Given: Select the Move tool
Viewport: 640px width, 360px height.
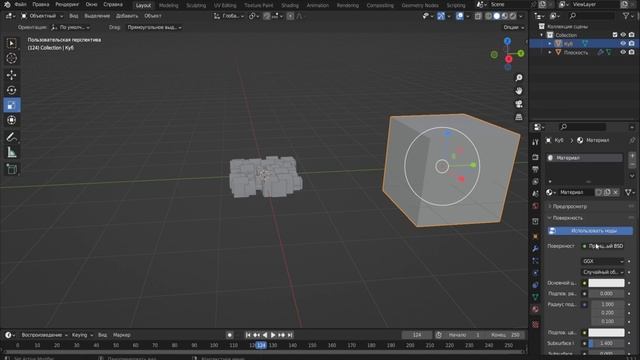Looking at the screenshot, I should 11,75.
